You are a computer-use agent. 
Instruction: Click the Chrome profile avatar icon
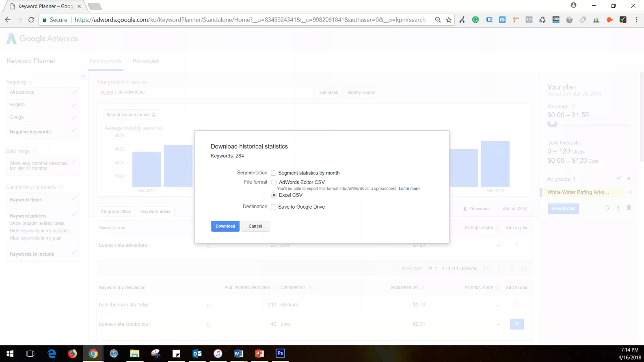click(x=573, y=5)
